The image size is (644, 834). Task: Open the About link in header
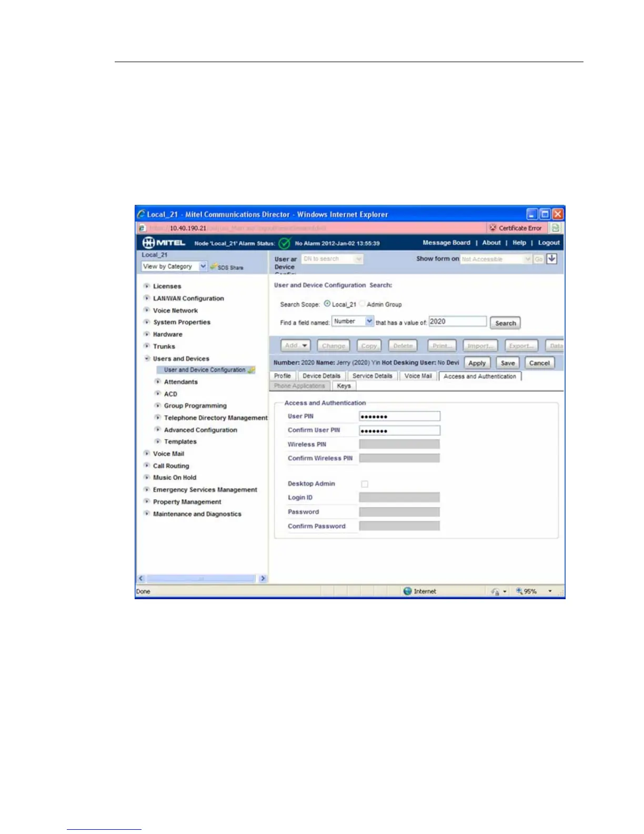pos(491,243)
